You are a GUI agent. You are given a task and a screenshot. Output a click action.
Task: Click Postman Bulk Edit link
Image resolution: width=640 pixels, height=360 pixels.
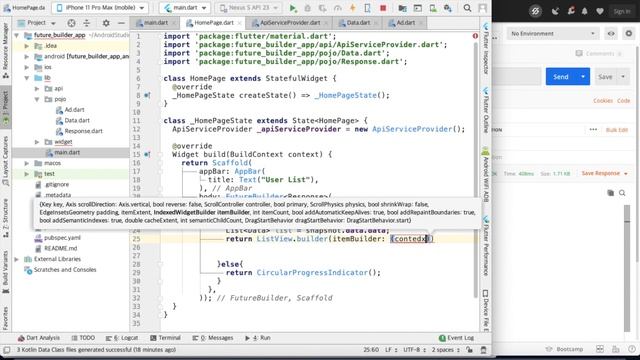(617, 130)
